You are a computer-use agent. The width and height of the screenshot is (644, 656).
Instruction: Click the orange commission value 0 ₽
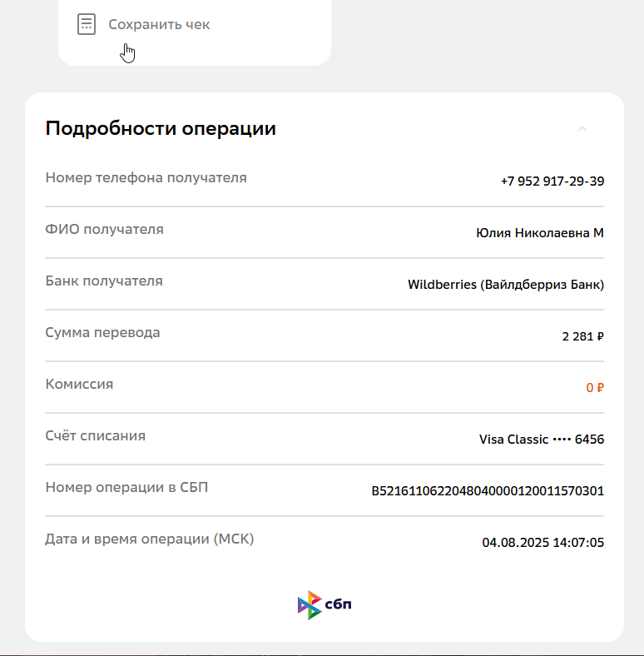point(595,388)
